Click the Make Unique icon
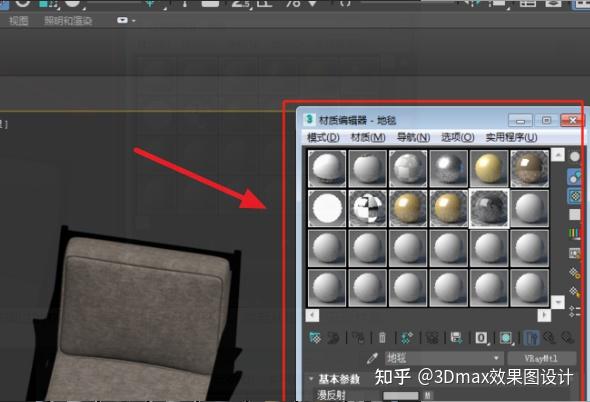Image resolution: width=590 pixels, height=402 pixels. 432,338
